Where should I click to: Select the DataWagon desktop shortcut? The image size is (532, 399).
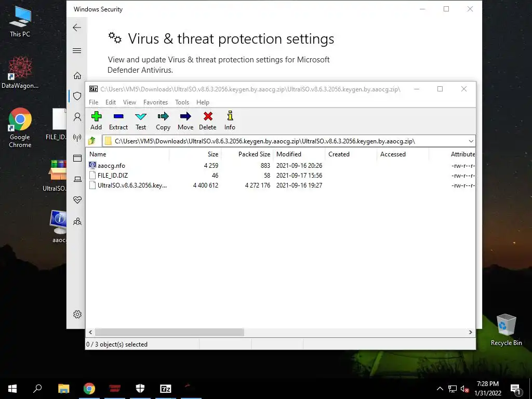[x=20, y=73]
